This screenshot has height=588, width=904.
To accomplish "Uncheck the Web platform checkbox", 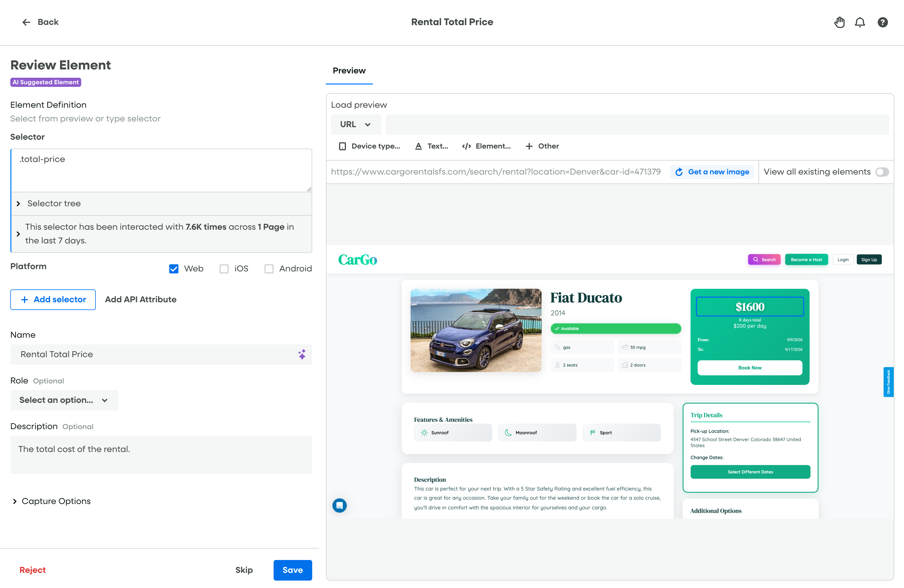I will tap(174, 269).
